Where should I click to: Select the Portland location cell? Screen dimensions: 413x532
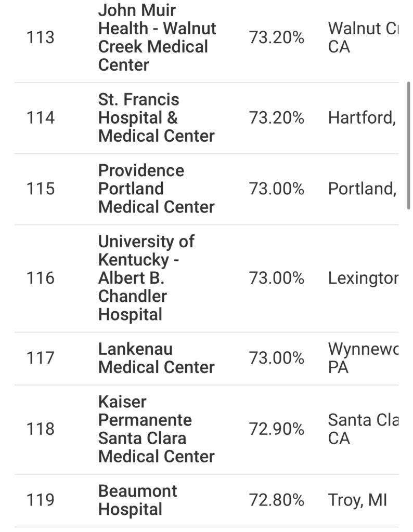[362, 189]
